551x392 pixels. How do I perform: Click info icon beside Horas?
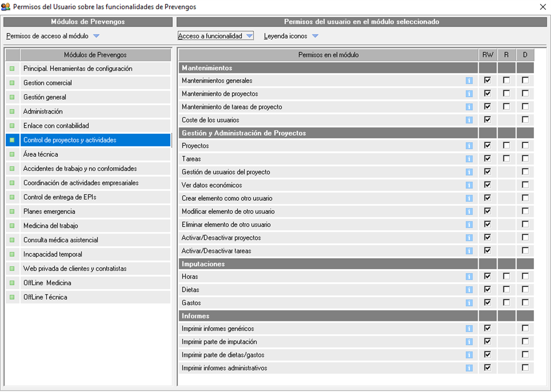point(469,277)
